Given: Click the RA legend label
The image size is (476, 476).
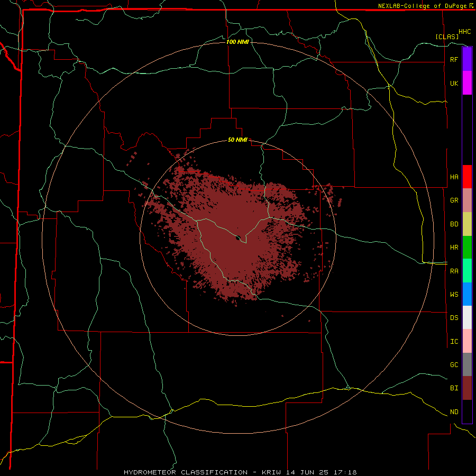Looking at the screenshot, I should coord(454,271).
